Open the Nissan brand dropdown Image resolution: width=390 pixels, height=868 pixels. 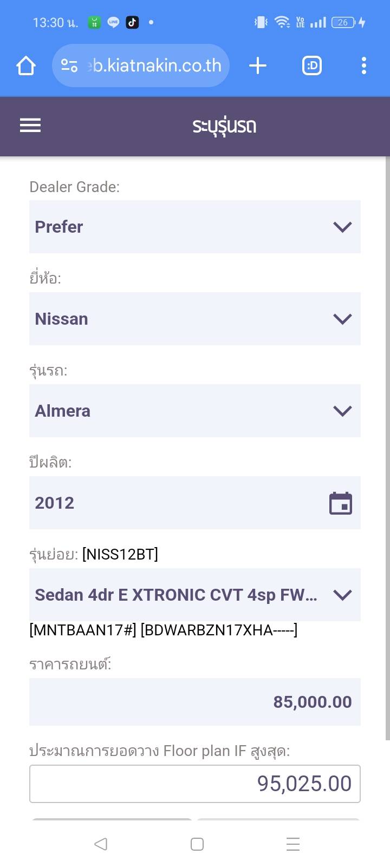click(x=194, y=319)
